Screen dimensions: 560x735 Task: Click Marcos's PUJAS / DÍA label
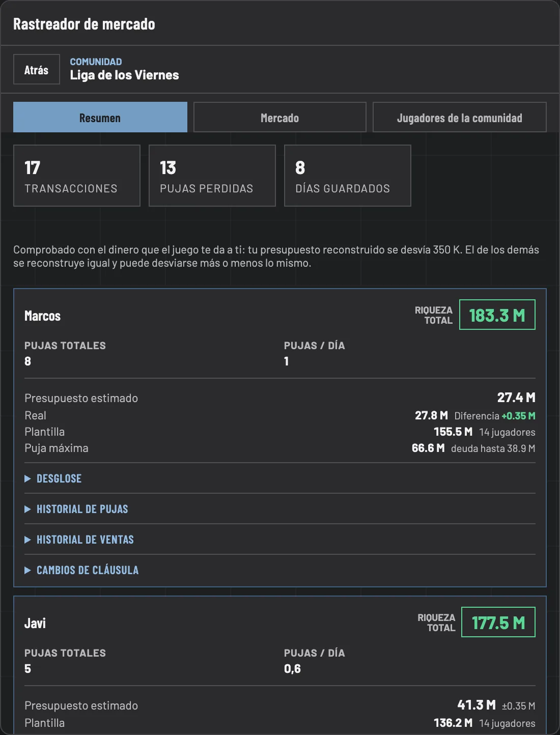click(x=315, y=346)
